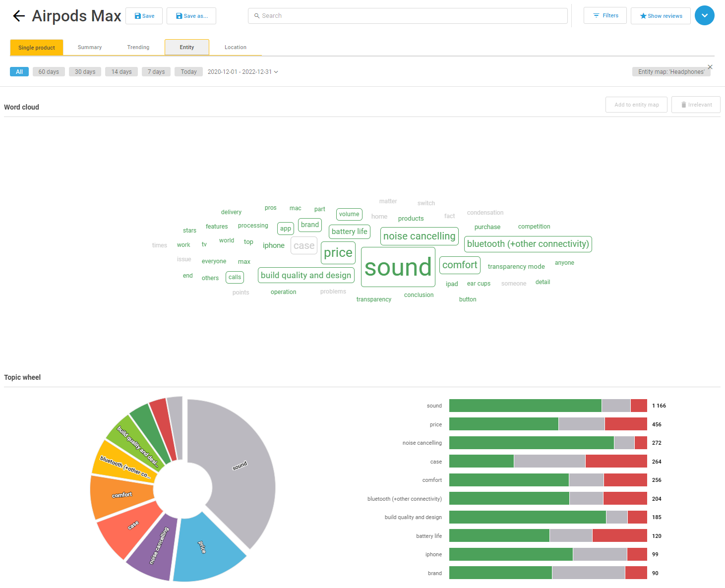Open the Location tab
Image resolution: width=725 pixels, height=588 pixels.
(x=236, y=48)
